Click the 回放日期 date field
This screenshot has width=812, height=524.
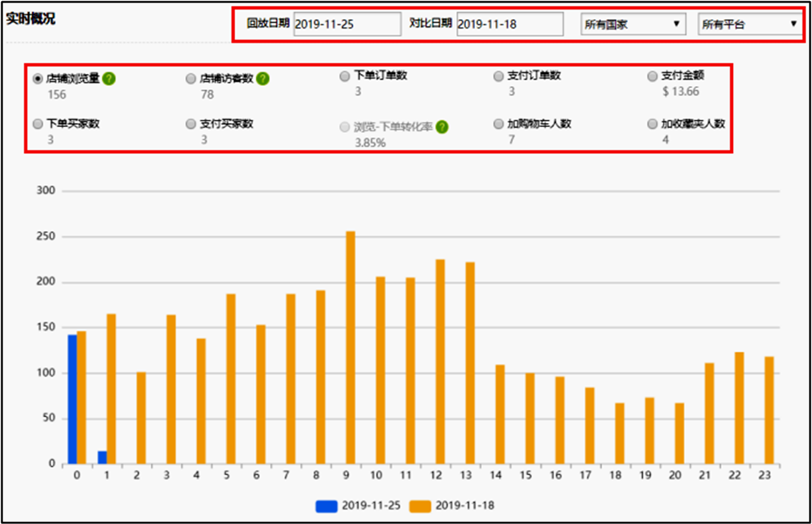(347, 24)
